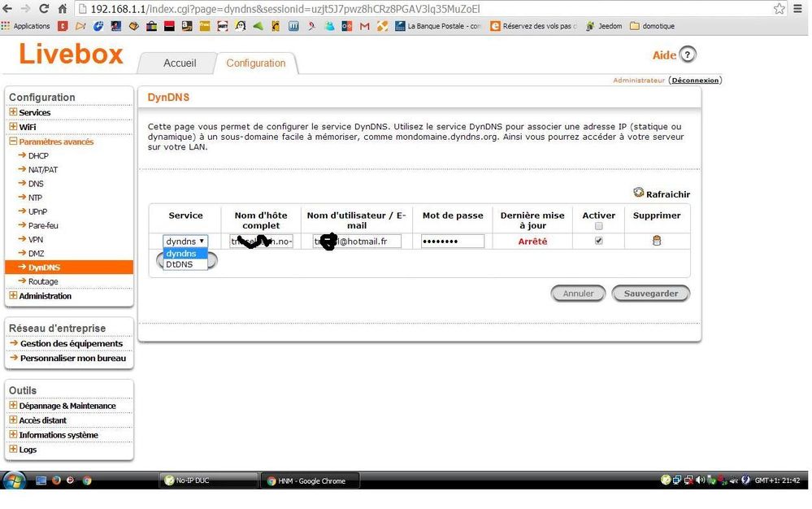Switch to the Accueil tab

[x=180, y=63]
